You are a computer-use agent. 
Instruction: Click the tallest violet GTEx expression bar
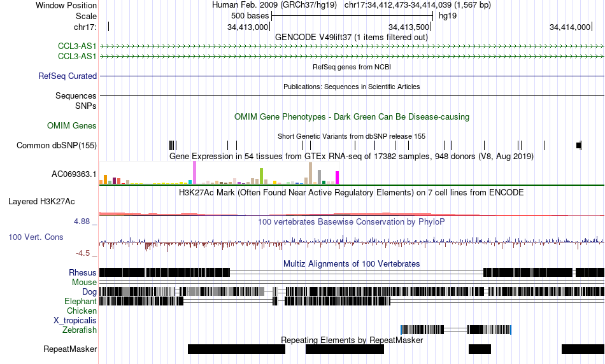point(194,172)
